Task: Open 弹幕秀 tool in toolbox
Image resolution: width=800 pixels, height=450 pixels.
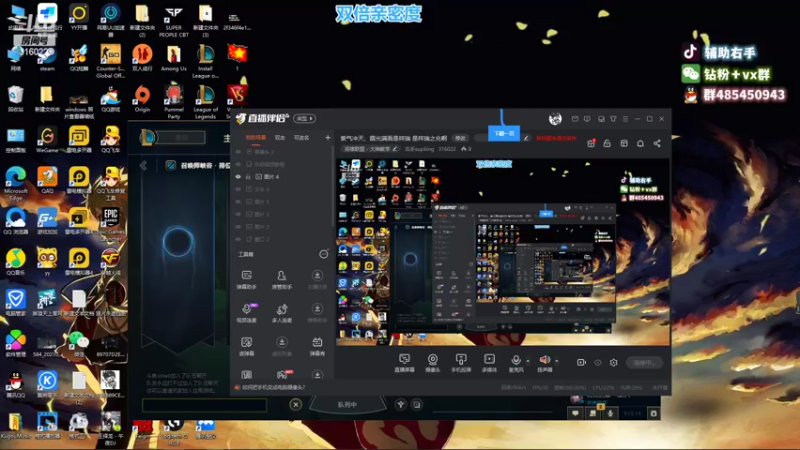Action: pos(317,346)
